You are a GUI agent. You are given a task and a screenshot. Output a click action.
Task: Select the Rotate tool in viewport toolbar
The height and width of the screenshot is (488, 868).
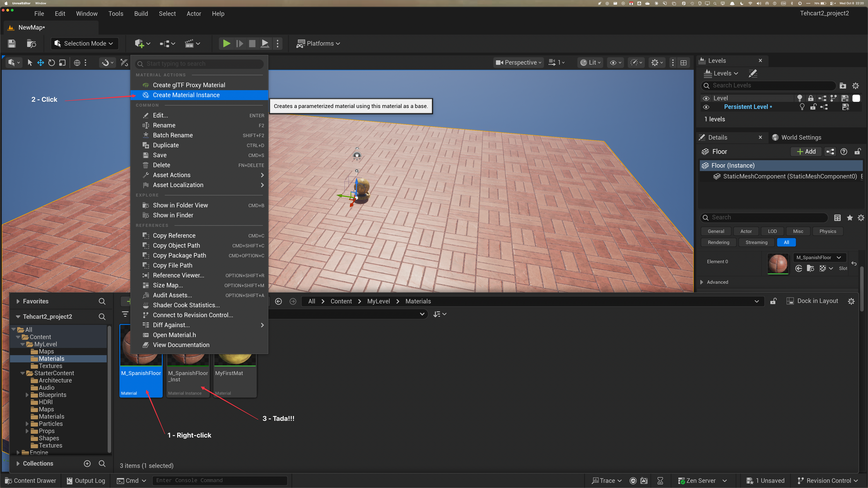pos(52,63)
